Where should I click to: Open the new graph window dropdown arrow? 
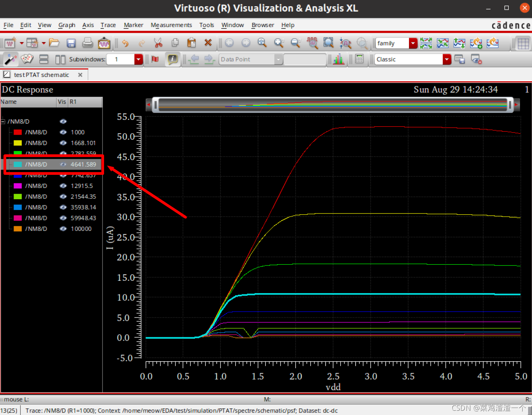point(22,43)
